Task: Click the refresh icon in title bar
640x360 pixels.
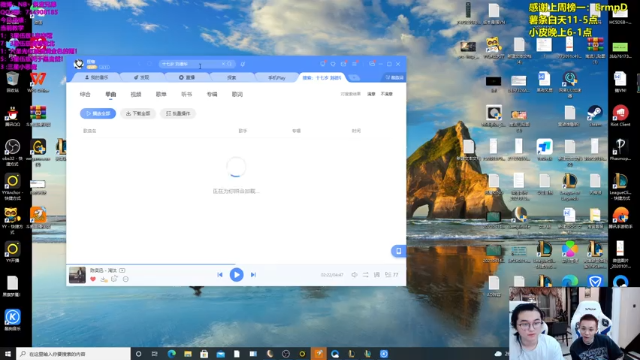Action: 149,64
